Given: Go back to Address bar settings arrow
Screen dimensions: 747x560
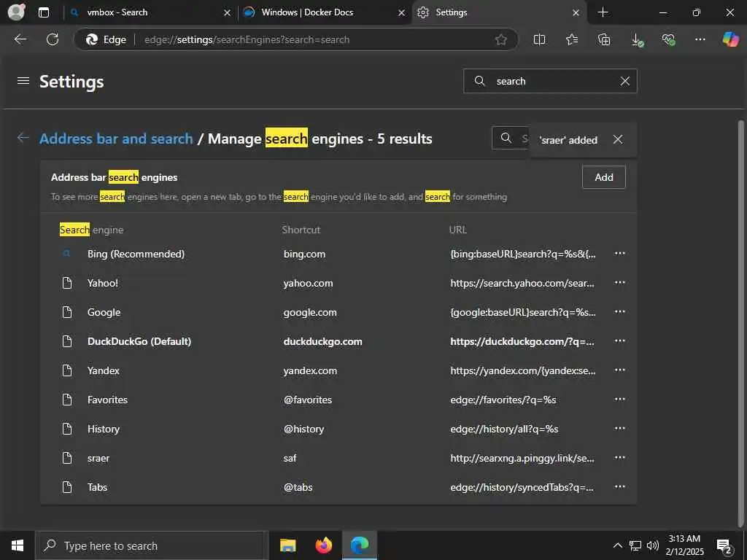Looking at the screenshot, I should point(23,138).
